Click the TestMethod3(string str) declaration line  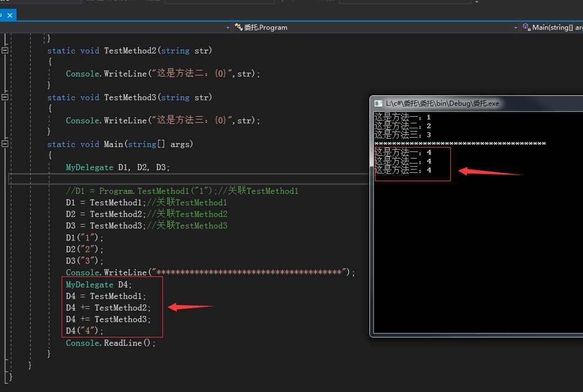point(129,97)
